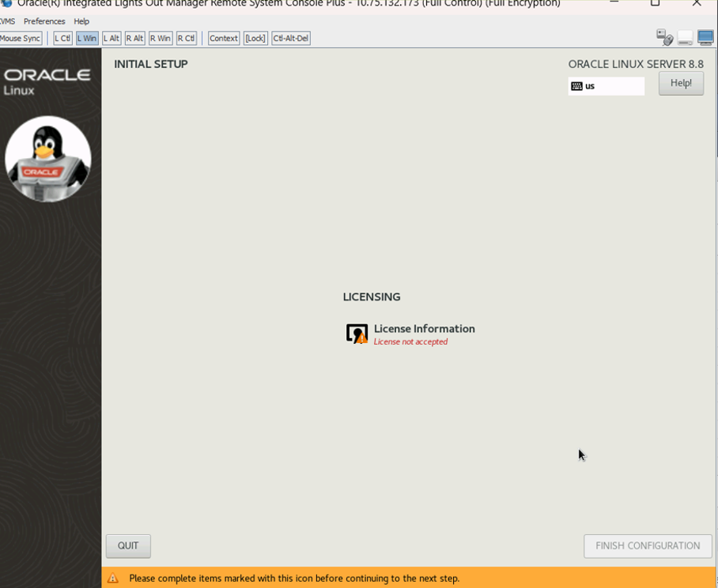Send Ctl-Alt-Del to the remote host
Screen dimensions: 718x588
point(291,38)
